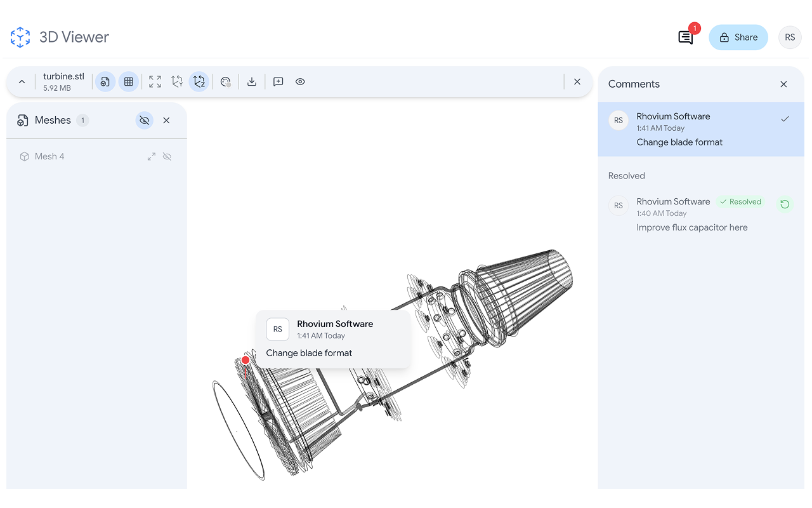Image resolution: width=812 pixels, height=508 pixels.
Task: Select the Change blade format comment in the Comments panel
Action: tap(701, 130)
